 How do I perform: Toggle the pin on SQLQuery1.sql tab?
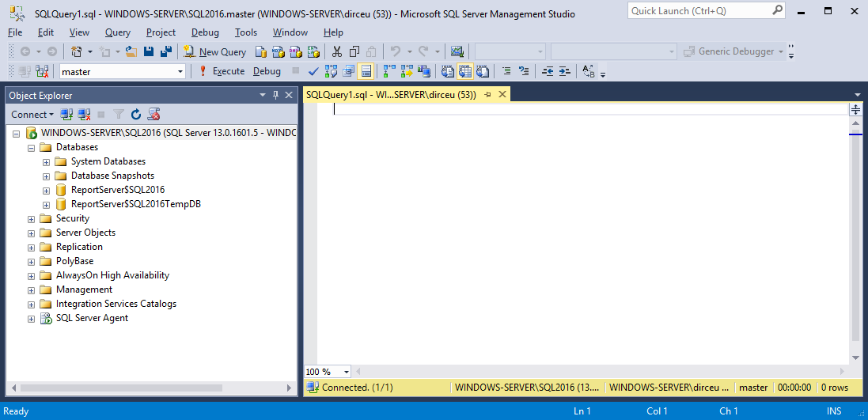pyautogui.click(x=487, y=95)
